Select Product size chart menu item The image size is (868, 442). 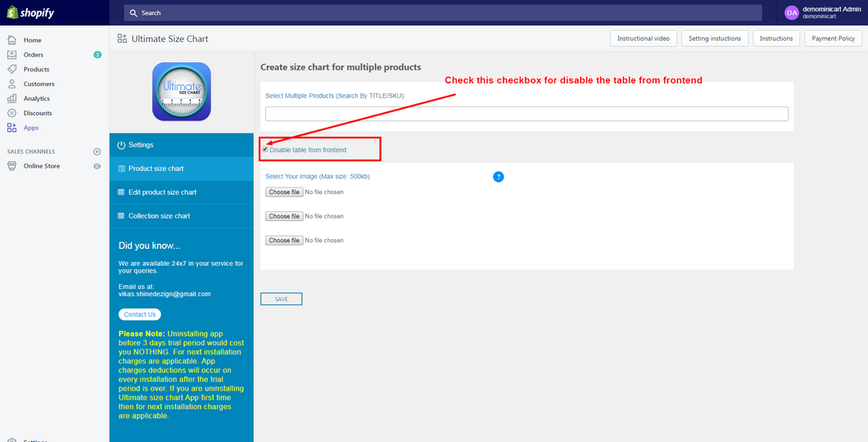pyautogui.click(x=182, y=169)
